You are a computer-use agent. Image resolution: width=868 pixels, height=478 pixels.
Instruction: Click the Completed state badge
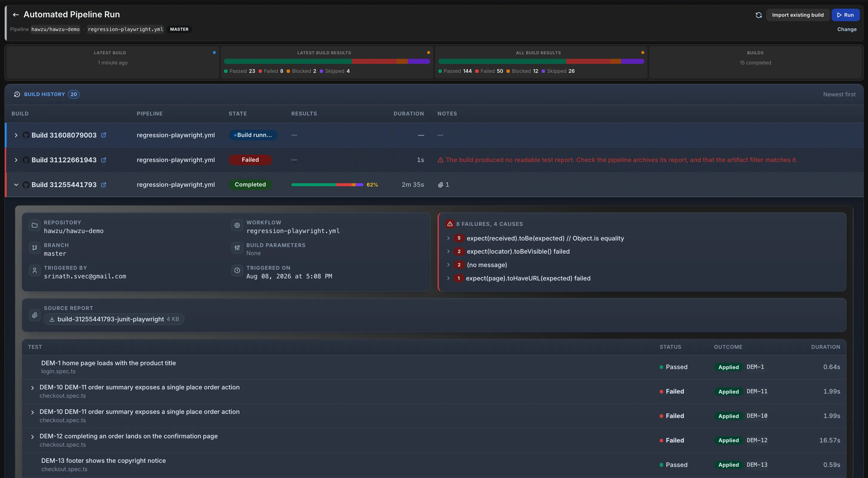tap(250, 185)
